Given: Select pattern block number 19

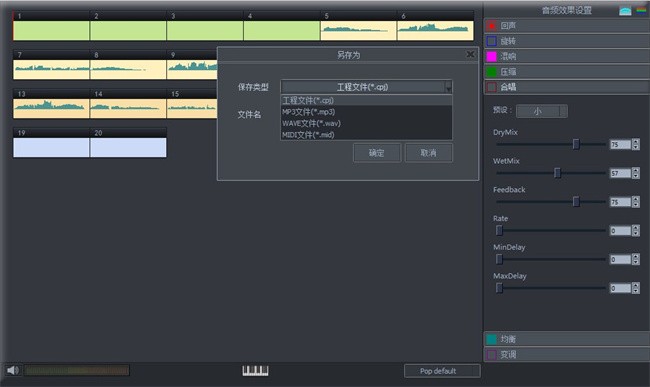Looking at the screenshot, I should click(x=51, y=143).
